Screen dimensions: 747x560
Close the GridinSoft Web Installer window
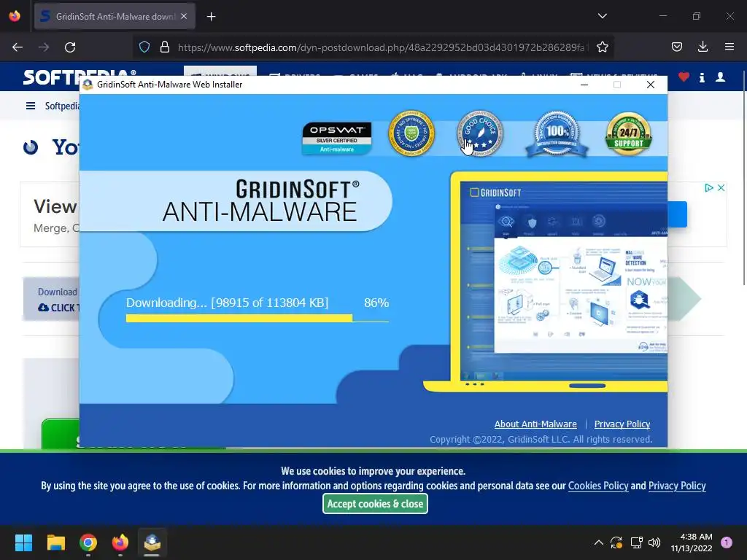tap(650, 85)
